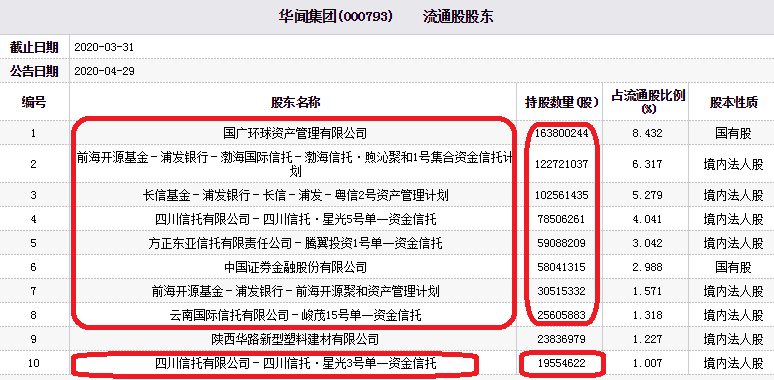This screenshot has width=774, height=380.
Task: Select the 渤海信托·煦沁聚和1号 shareholder row
Action: pos(295,164)
